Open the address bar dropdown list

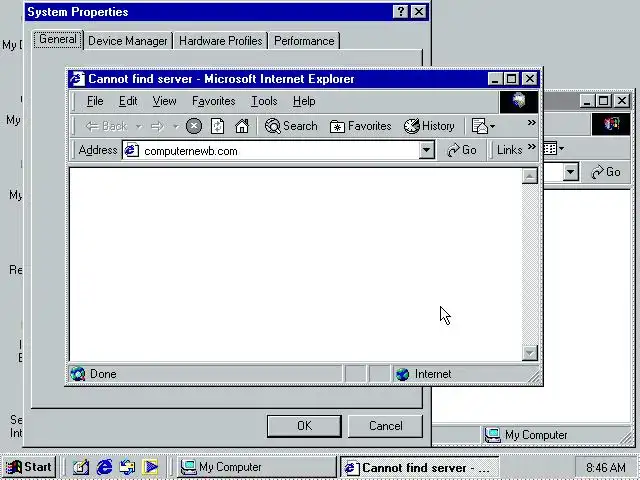coord(427,150)
